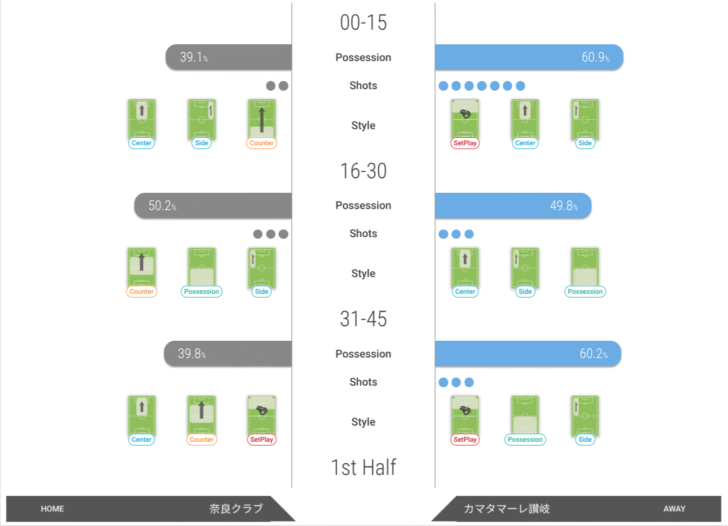Image resolution: width=728 pixels, height=526 pixels.
Task: Click the 1st Half label
Action: click(363, 467)
